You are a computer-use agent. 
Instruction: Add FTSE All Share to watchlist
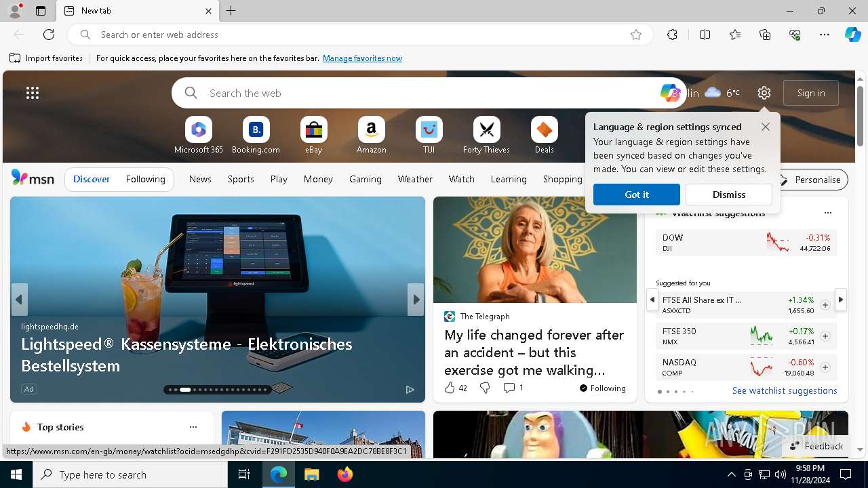click(825, 305)
